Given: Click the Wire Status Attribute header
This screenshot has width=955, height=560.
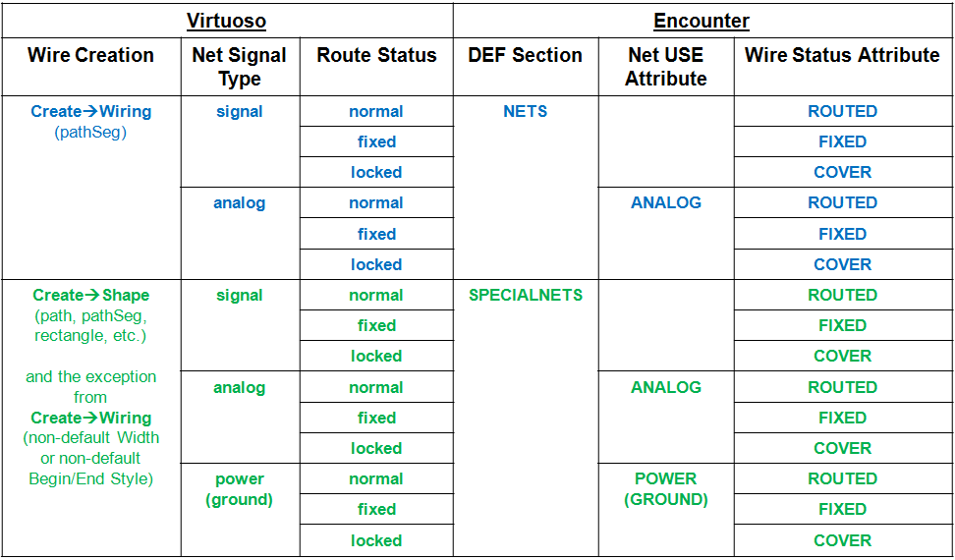Looking at the screenshot, I should [842, 56].
